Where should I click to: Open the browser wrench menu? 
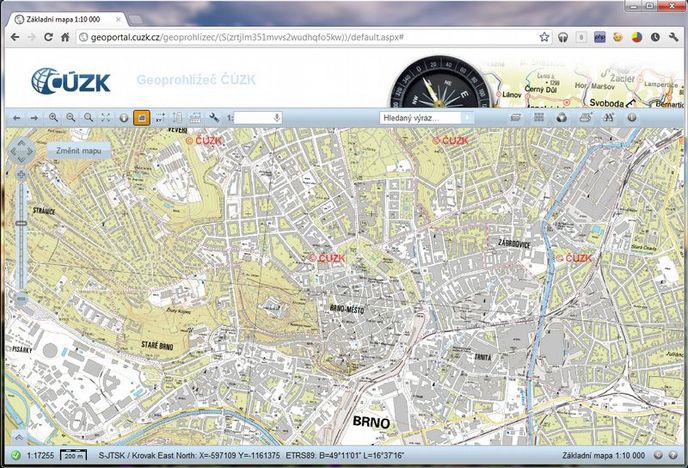point(674,37)
